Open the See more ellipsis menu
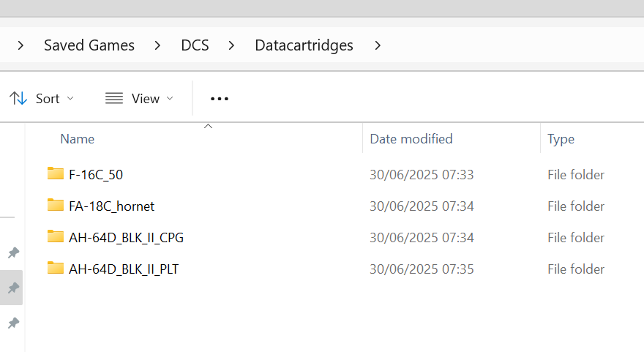 click(x=220, y=99)
